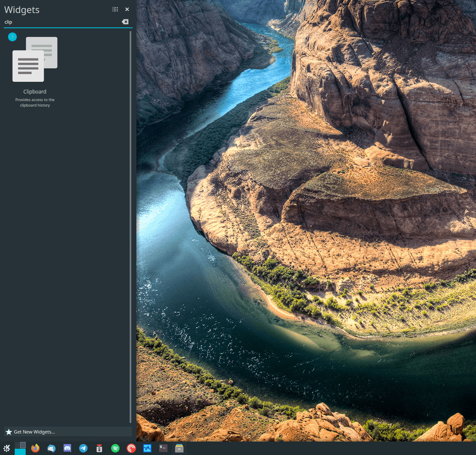Open the terminal emulator icon
This screenshot has width=476, height=455.
pyautogui.click(x=163, y=448)
